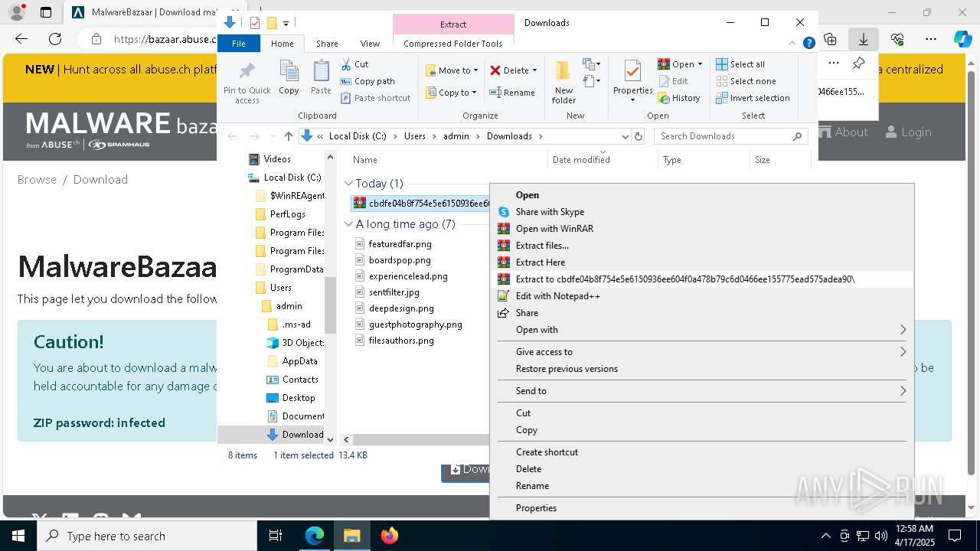Refresh the Downloads folder view
The image size is (980, 551).
pos(639,136)
